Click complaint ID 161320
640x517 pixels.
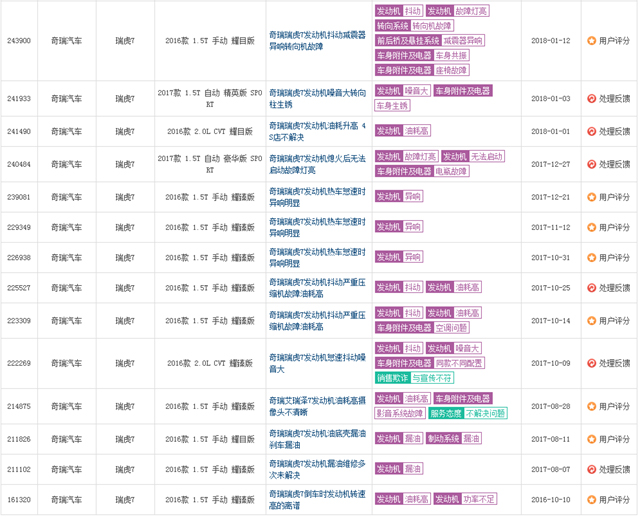[x=19, y=499]
